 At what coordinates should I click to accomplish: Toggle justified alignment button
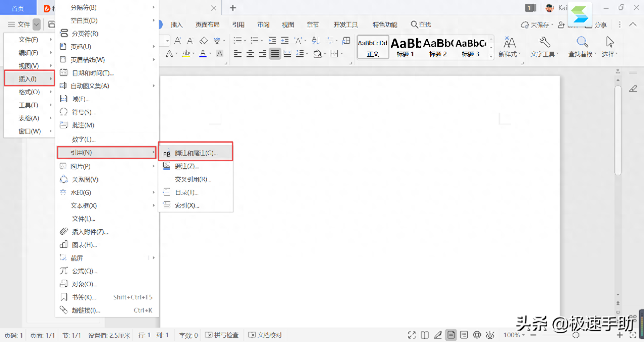[275, 54]
